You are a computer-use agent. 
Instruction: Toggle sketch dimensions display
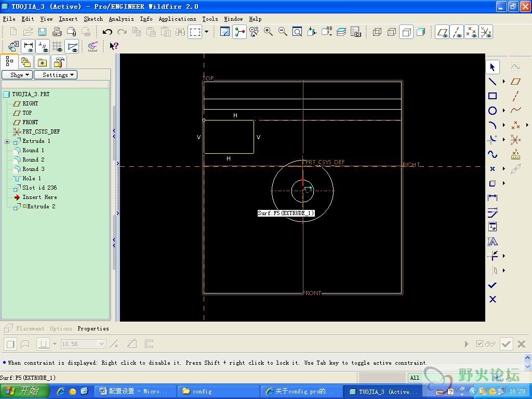pyautogui.click(x=29, y=46)
